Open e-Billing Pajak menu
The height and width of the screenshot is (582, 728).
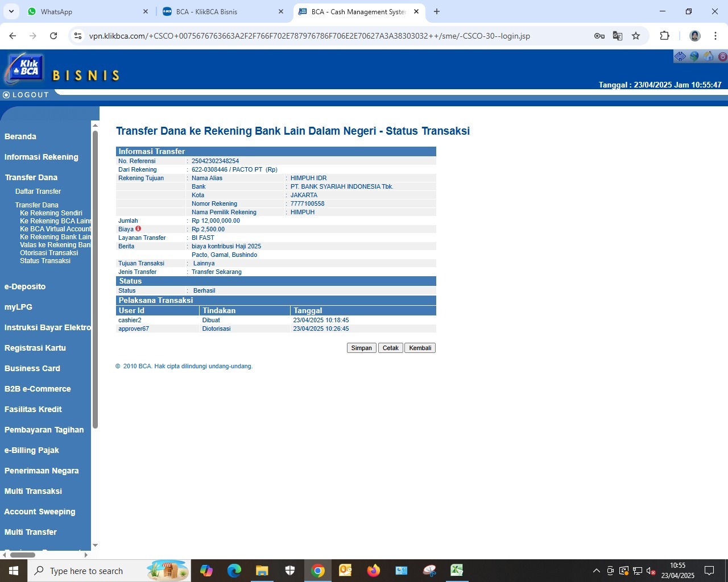[x=32, y=450]
